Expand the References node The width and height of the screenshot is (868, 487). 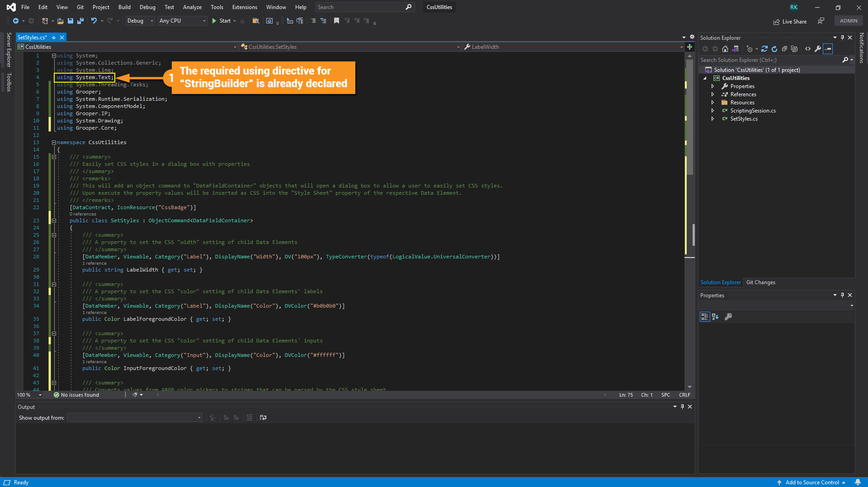[x=712, y=94]
